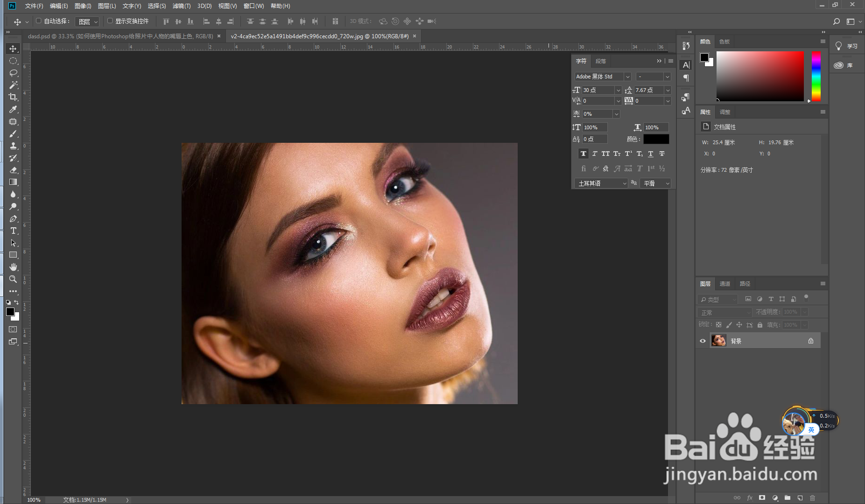Open the 滤镜 menu
Image resolution: width=865 pixels, height=504 pixels.
pyautogui.click(x=182, y=6)
